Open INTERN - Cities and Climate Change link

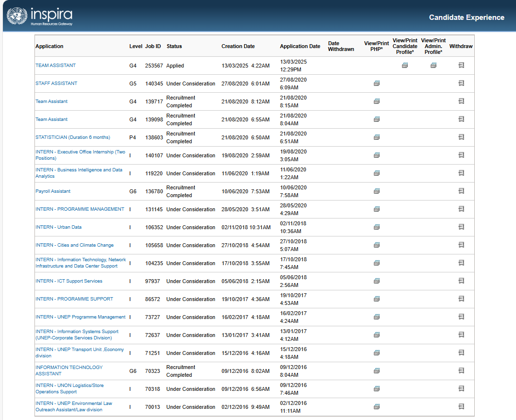point(75,245)
